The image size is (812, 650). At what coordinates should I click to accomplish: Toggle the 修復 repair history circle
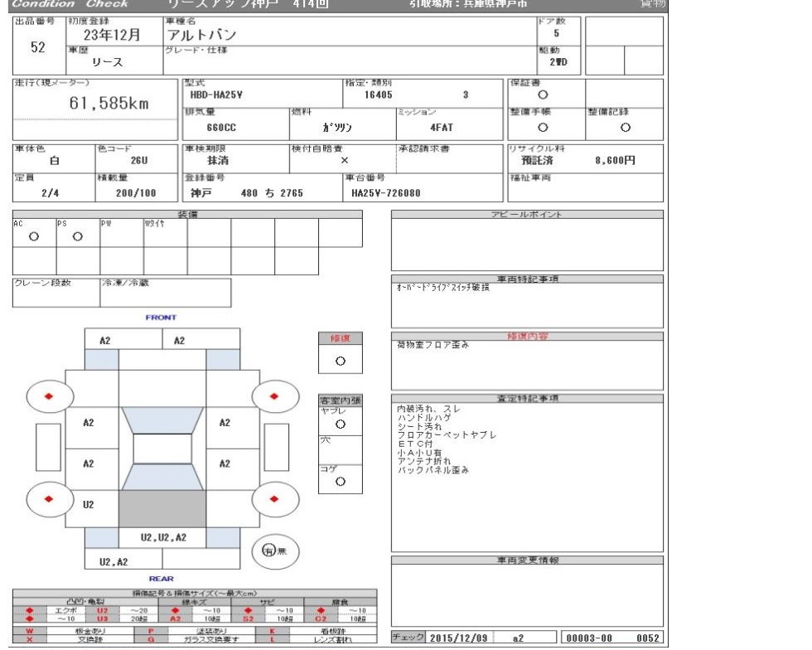coord(340,362)
